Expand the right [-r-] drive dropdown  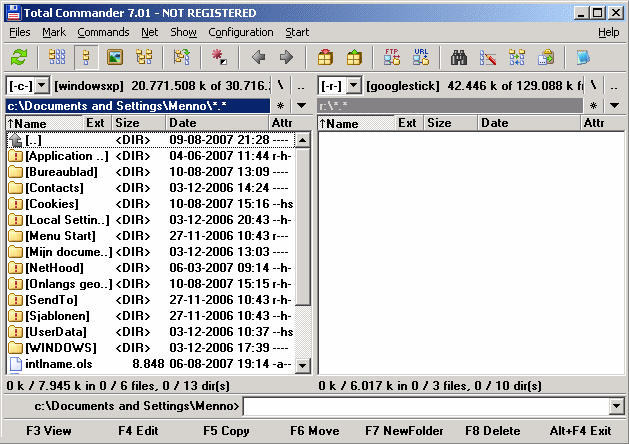click(353, 85)
